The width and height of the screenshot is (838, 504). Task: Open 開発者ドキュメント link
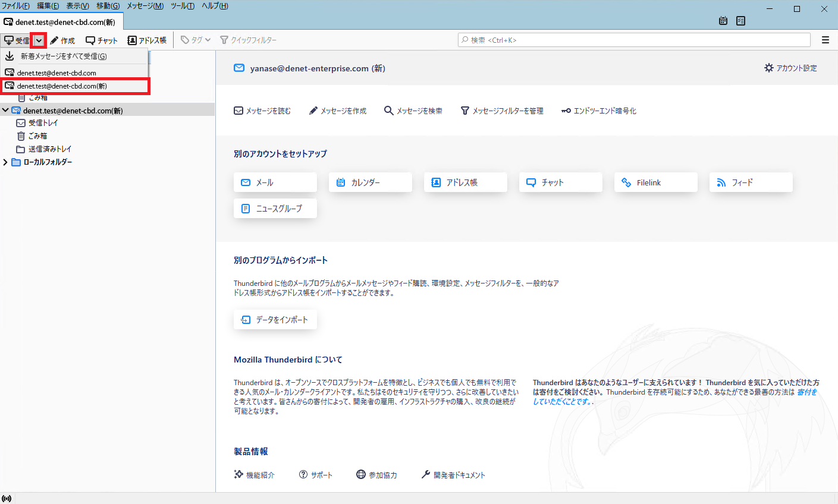coord(453,475)
